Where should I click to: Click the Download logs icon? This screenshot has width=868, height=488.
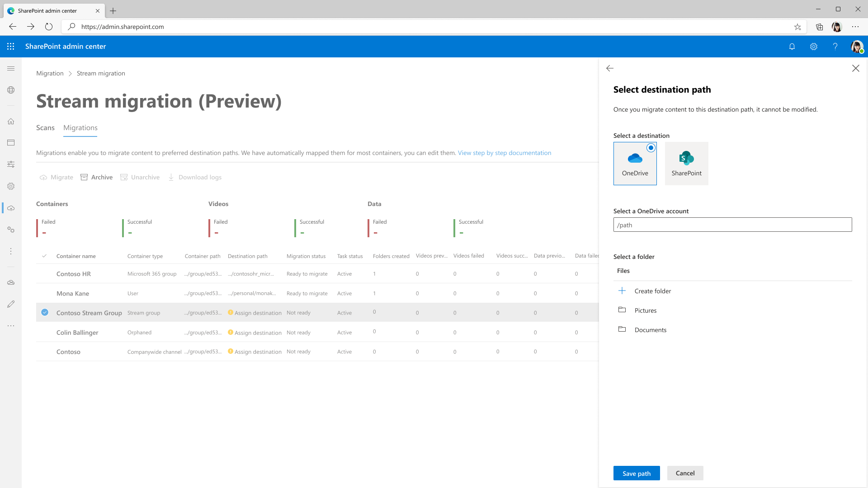172,177
